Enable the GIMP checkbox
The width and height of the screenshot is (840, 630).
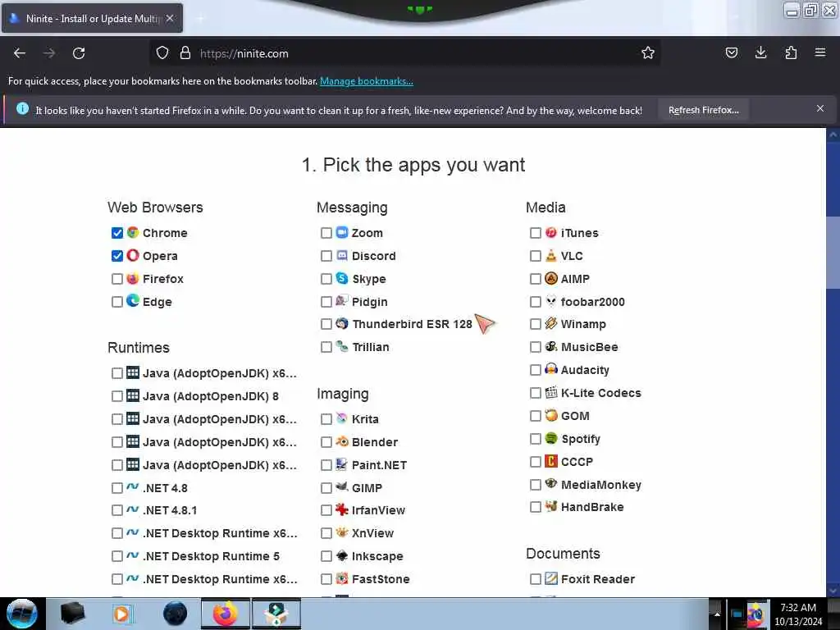326,488
